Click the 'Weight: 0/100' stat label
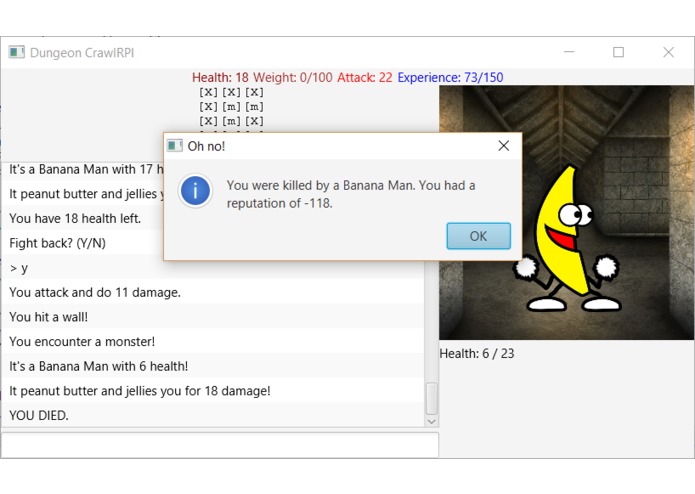Image resolution: width=695 pixels, height=494 pixels. [293, 78]
